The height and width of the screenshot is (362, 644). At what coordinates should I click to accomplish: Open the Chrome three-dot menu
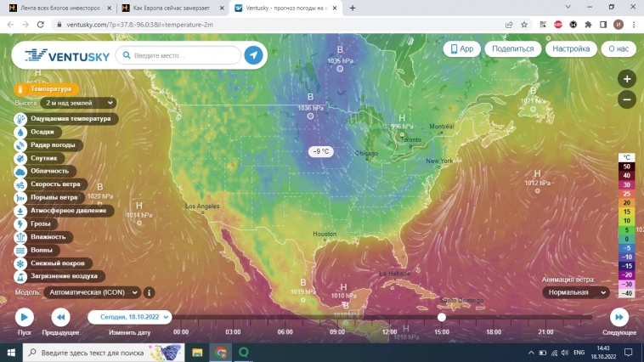pyautogui.click(x=634, y=25)
